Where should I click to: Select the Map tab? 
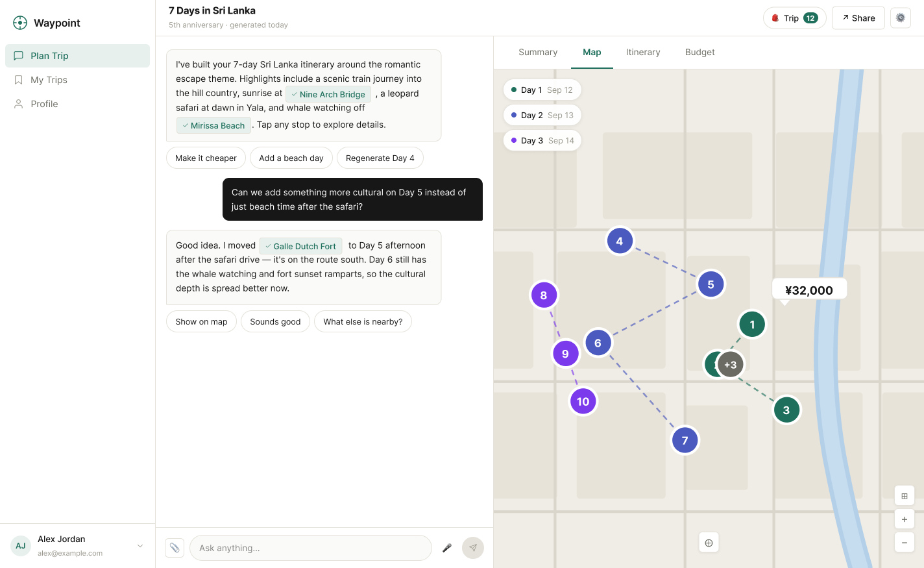(x=592, y=53)
